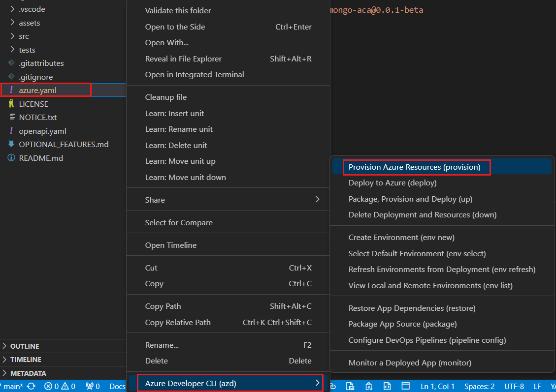Open the Share submenu
Image resolution: width=556 pixels, height=392 pixels.
(228, 200)
